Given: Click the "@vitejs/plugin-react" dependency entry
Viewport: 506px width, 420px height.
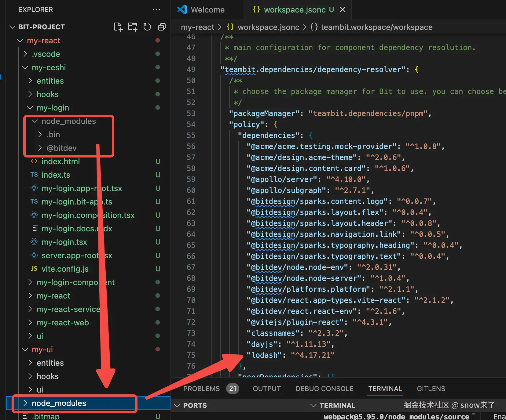Looking at the screenshot, I should (x=319, y=322).
